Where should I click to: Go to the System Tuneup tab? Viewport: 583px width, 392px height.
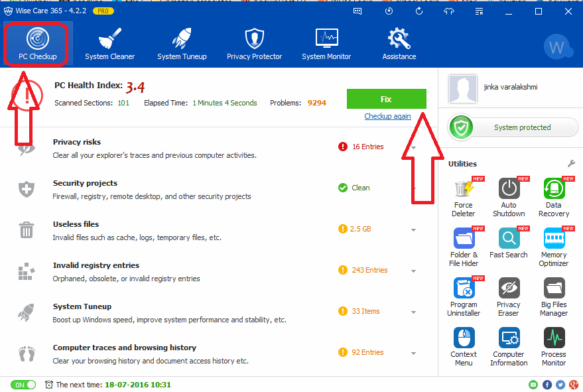(x=182, y=44)
